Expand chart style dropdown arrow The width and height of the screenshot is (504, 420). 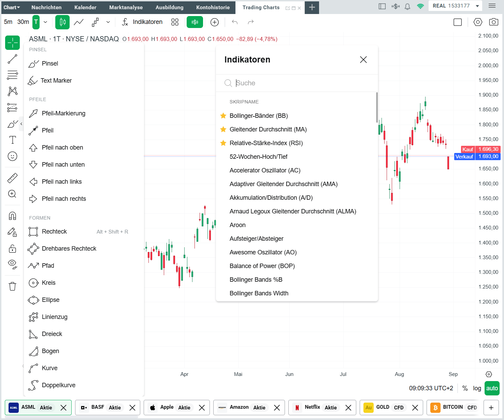click(x=108, y=22)
